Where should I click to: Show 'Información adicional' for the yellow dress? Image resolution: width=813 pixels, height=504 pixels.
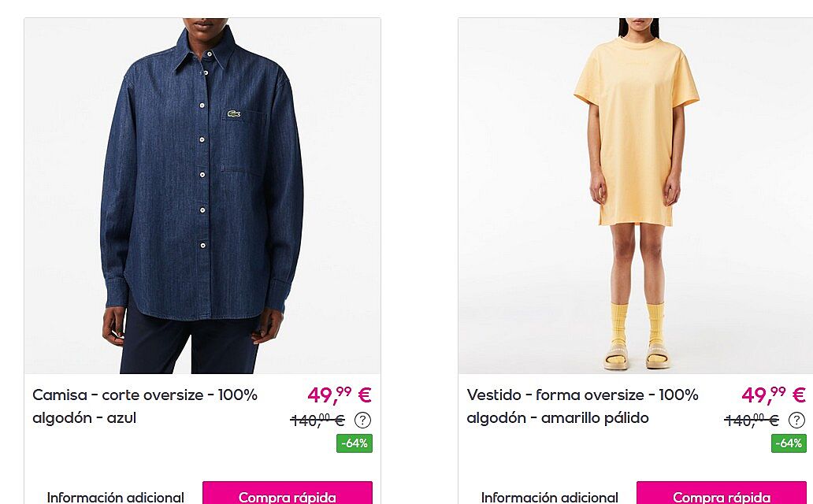(x=550, y=497)
